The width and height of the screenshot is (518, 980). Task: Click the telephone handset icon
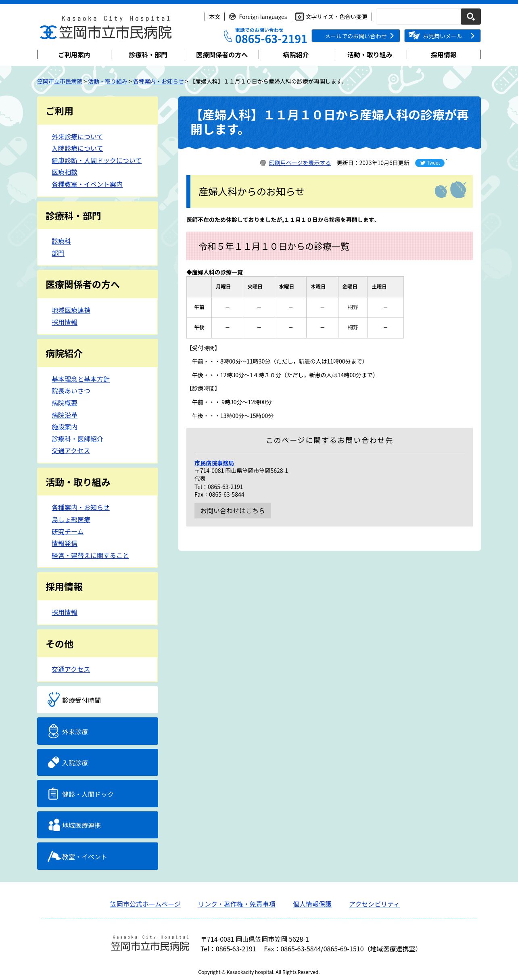pos(228,36)
